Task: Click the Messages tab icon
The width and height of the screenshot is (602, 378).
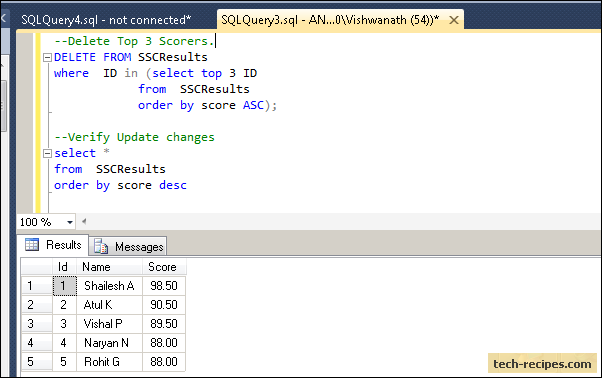Action: coord(101,246)
